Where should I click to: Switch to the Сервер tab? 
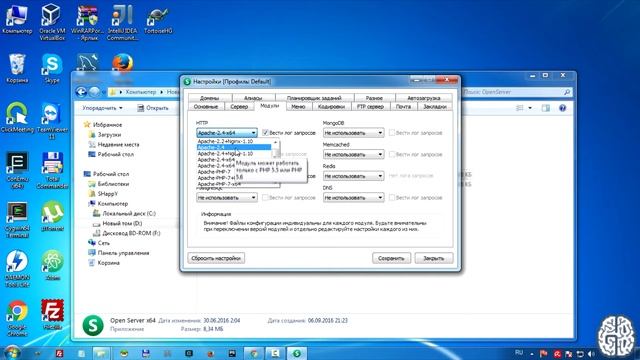point(239,107)
